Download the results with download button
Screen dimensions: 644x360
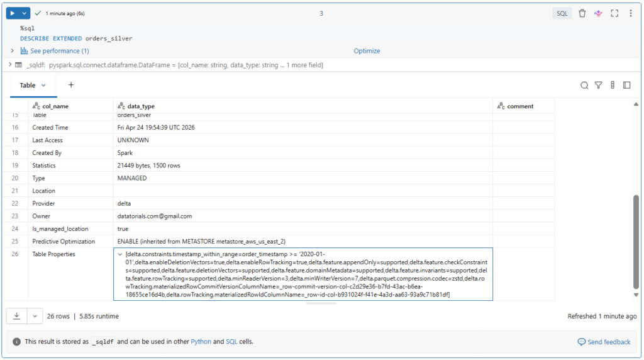(17, 316)
